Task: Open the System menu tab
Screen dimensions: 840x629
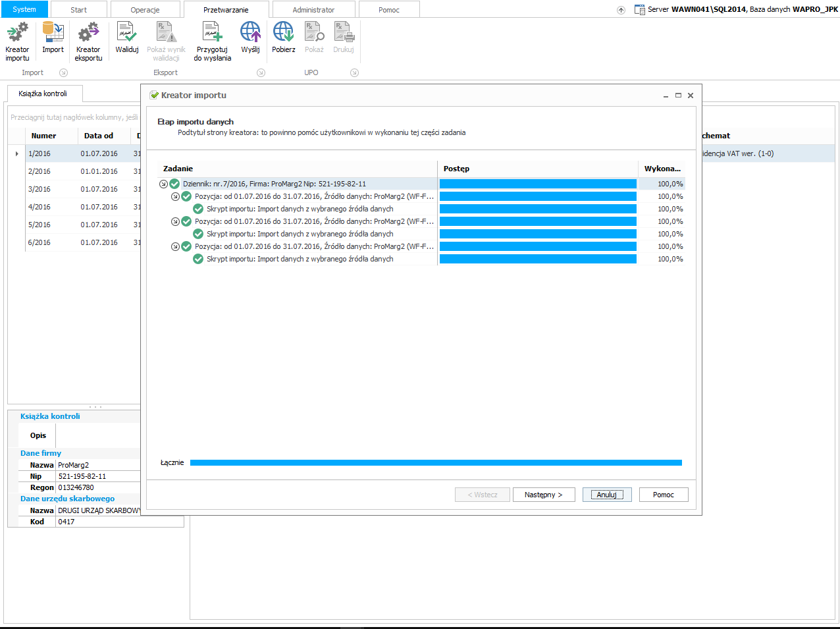Action: click(24, 9)
